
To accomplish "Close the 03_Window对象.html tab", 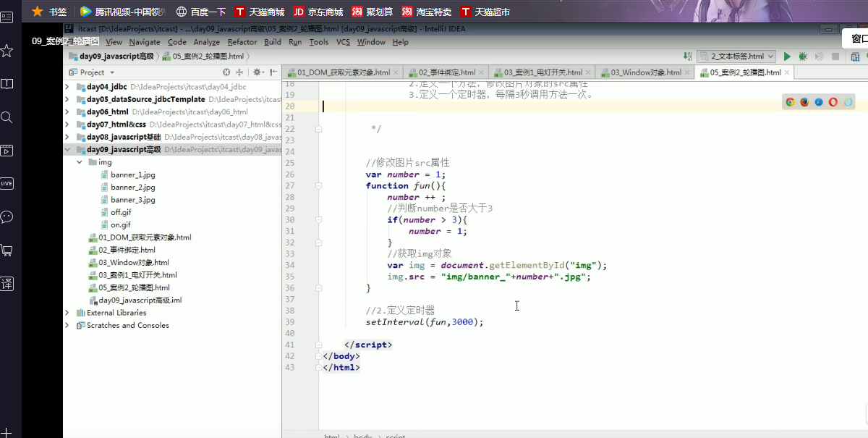I will [x=687, y=73].
